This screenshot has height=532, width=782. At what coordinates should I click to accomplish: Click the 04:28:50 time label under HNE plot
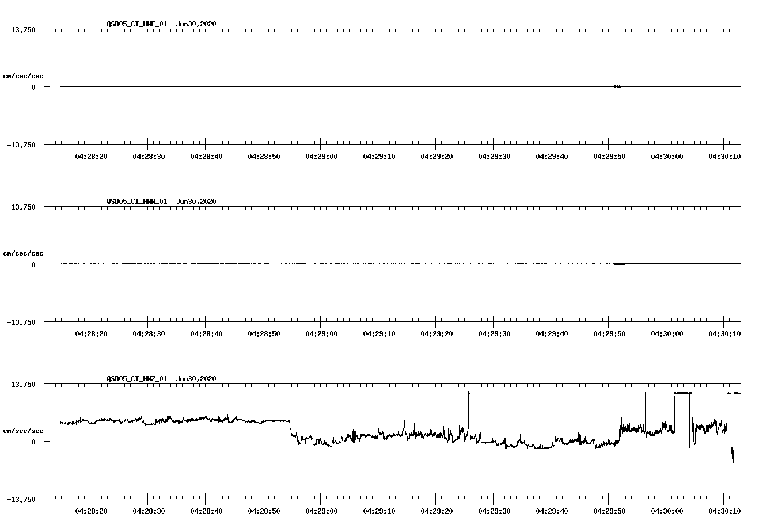[264, 157]
